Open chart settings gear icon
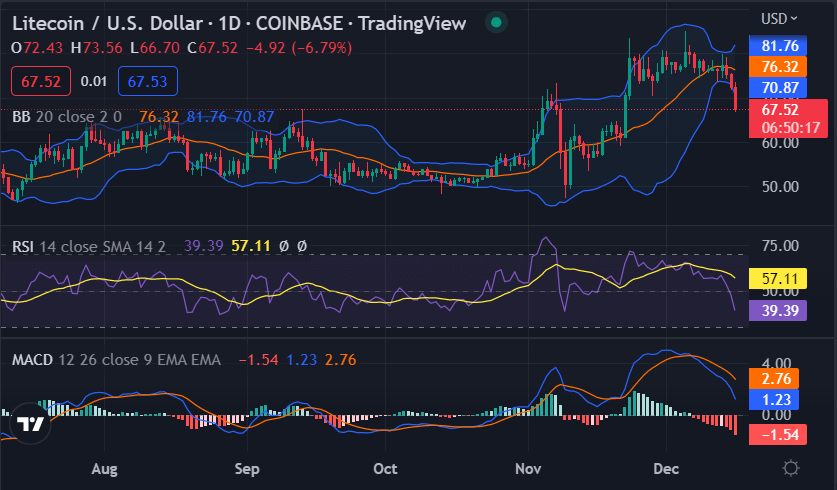837x490 pixels. [790, 469]
